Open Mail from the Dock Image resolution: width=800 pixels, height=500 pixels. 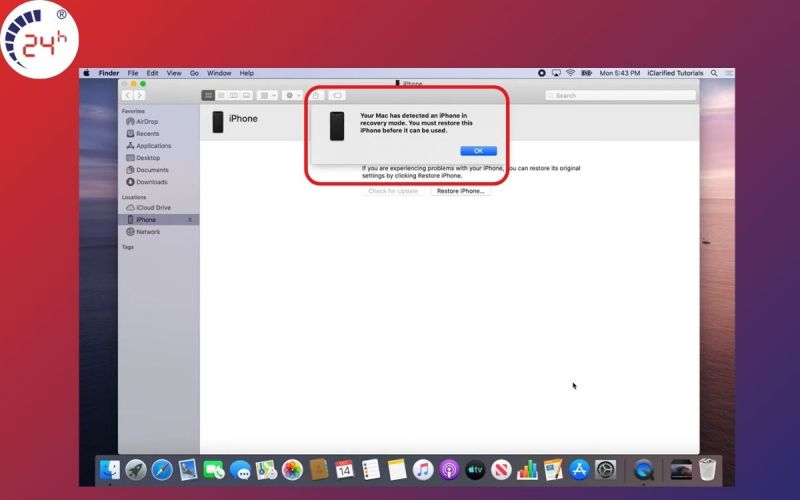point(188,469)
